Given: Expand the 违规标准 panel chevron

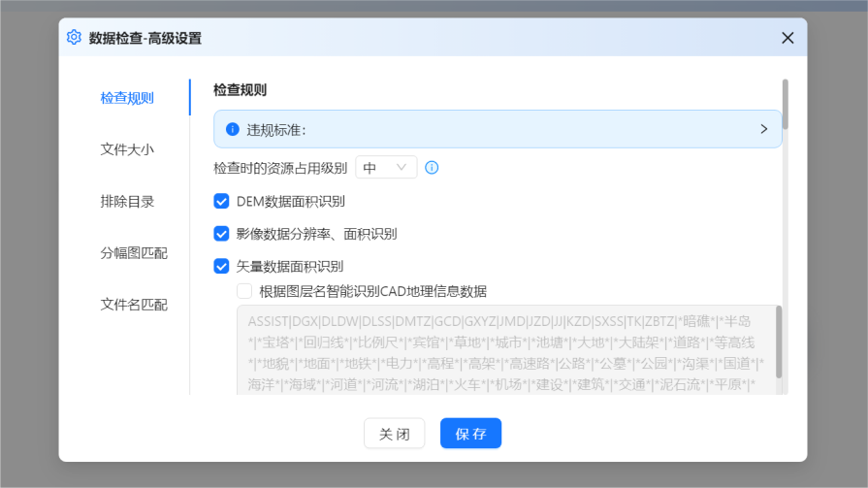Looking at the screenshot, I should 763,129.
